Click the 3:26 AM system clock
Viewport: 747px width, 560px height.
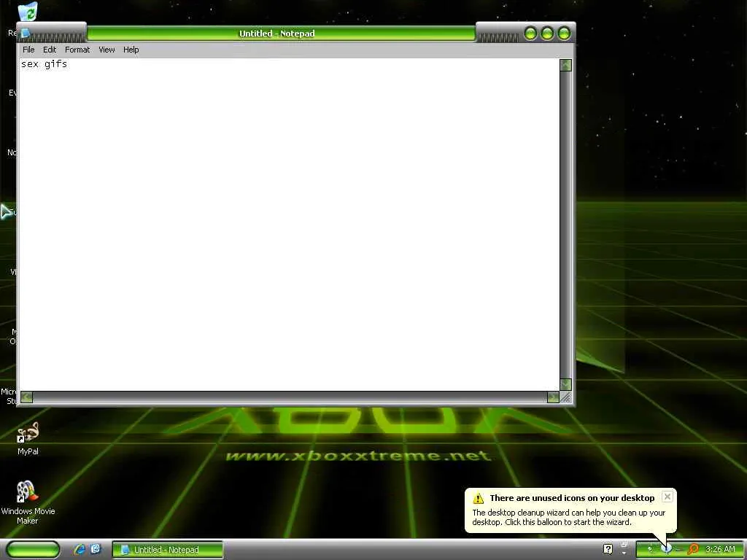pyautogui.click(x=720, y=549)
